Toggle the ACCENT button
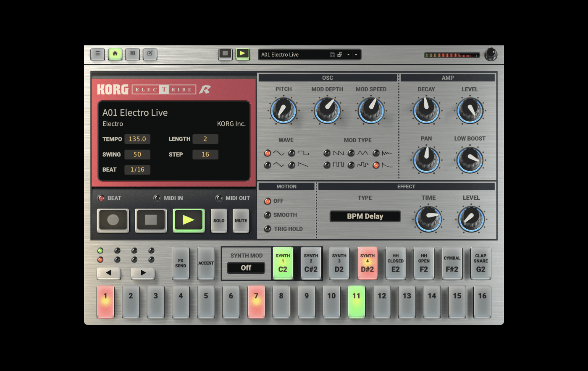The height and width of the screenshot is (371, 588). pos(206,263)
